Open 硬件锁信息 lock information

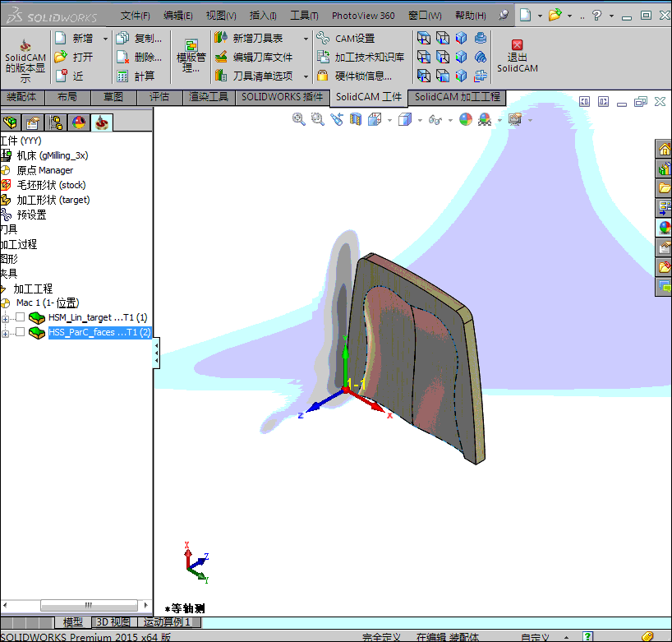tap(354, 76)
